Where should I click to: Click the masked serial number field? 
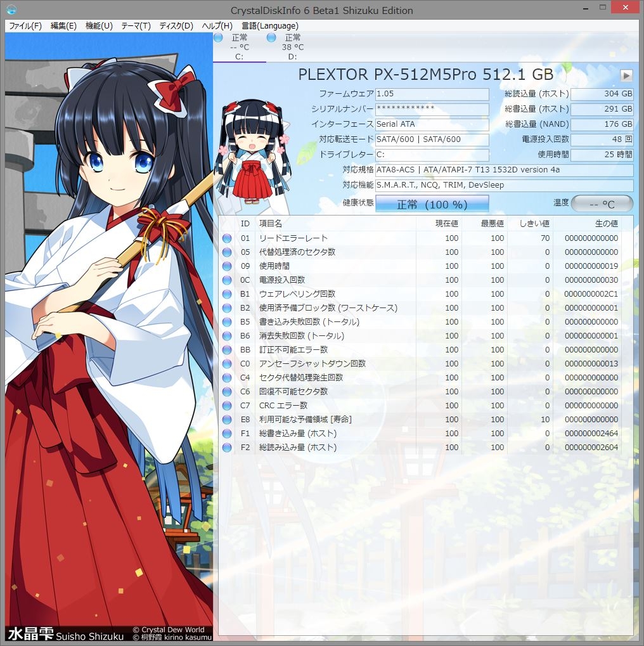pyautogui.click(x=432, y=109)
